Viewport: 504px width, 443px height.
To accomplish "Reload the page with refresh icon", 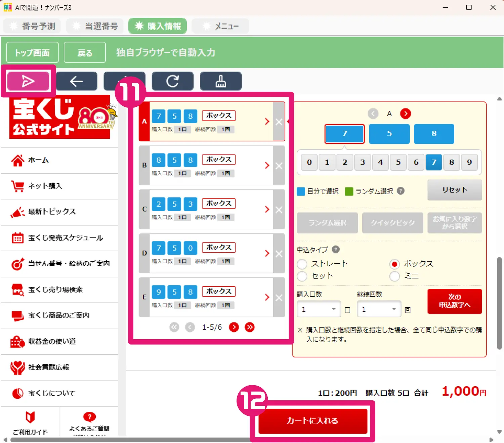I will [172, 81].
